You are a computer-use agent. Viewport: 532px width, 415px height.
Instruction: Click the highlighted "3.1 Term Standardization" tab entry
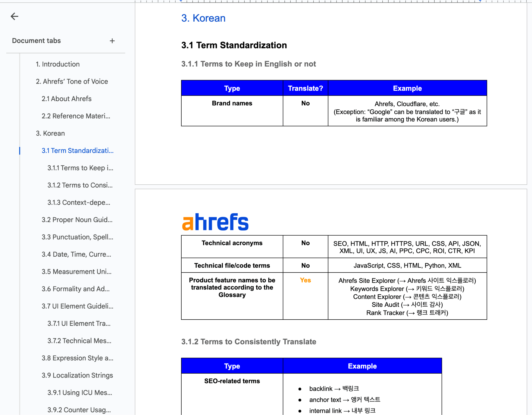(x=77, y=151)
